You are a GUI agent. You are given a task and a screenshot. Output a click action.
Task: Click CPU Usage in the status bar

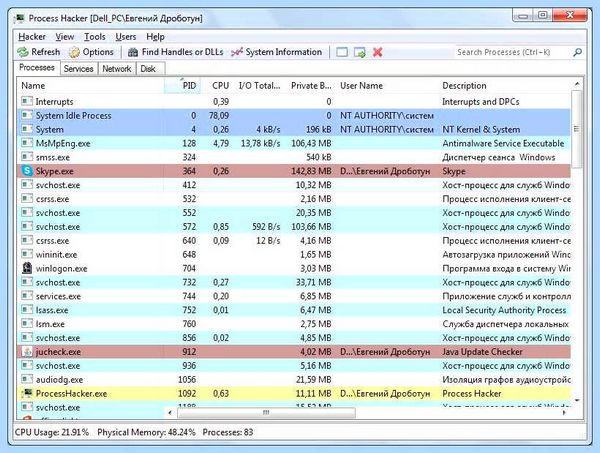(52, 432)
